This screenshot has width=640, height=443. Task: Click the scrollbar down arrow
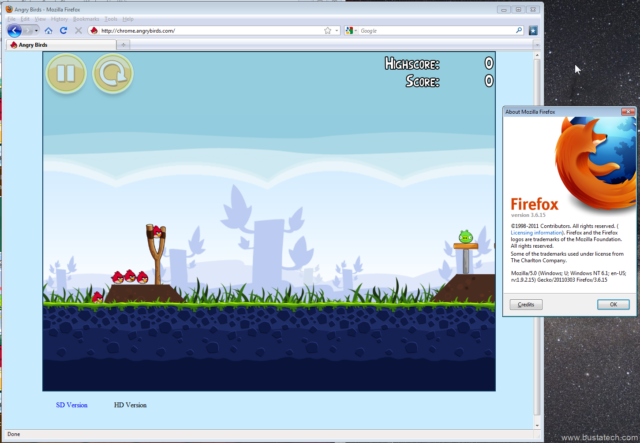click(537, 425)
